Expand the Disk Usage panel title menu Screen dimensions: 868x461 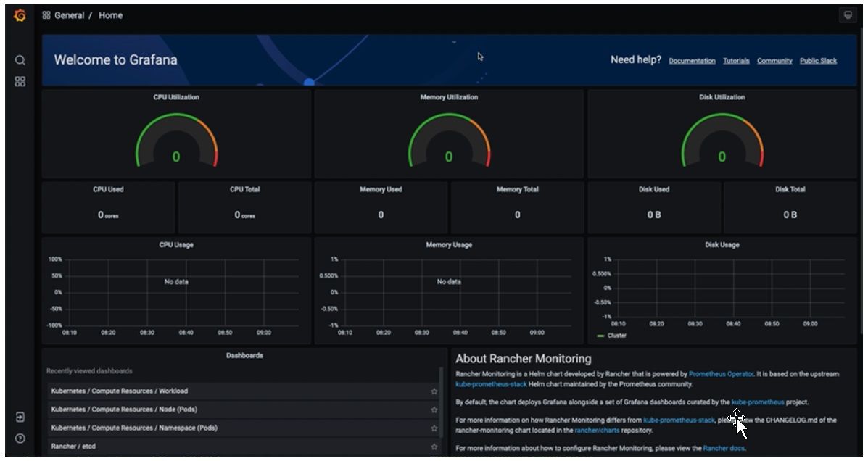722,245
